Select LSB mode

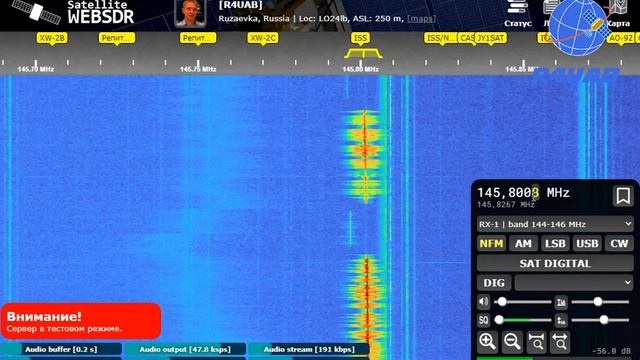(555, 244)
